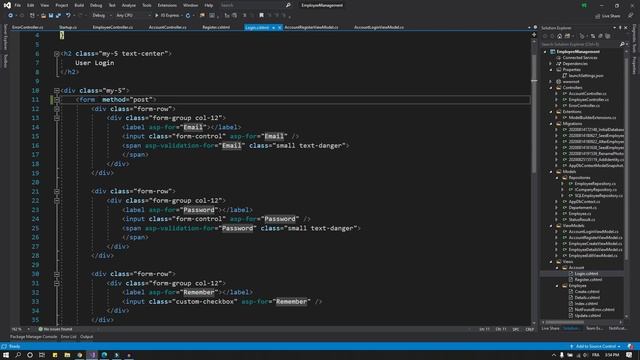Collapse the ViewModels folder in Solution Explorer
This screenshot has height=360, width=640.
point(551,226)
